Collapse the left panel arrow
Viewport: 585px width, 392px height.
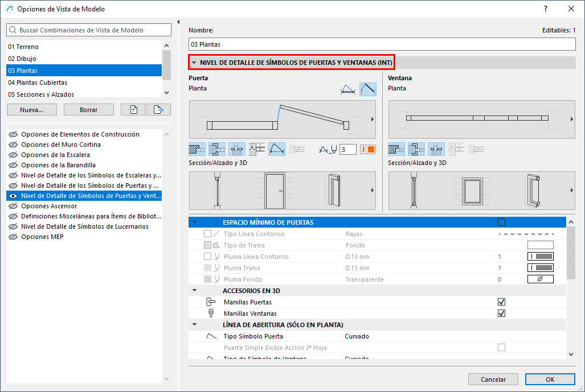[178, 22]
